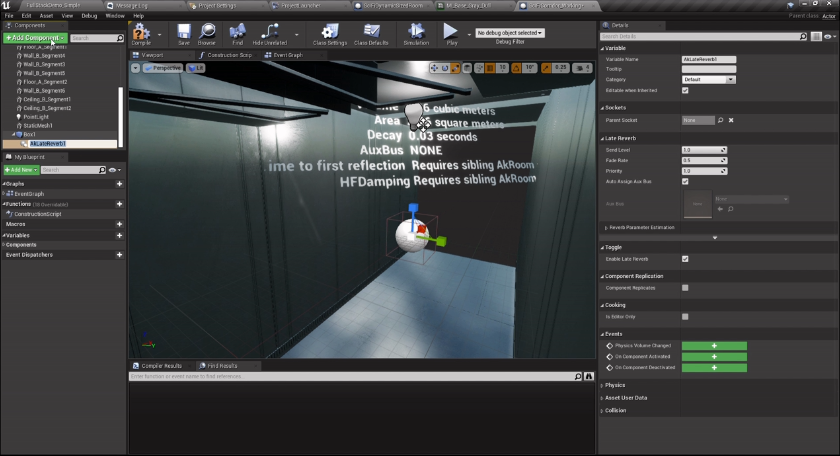Open the debug object filter dropdown
840x456 pixels.
[509, 33]
